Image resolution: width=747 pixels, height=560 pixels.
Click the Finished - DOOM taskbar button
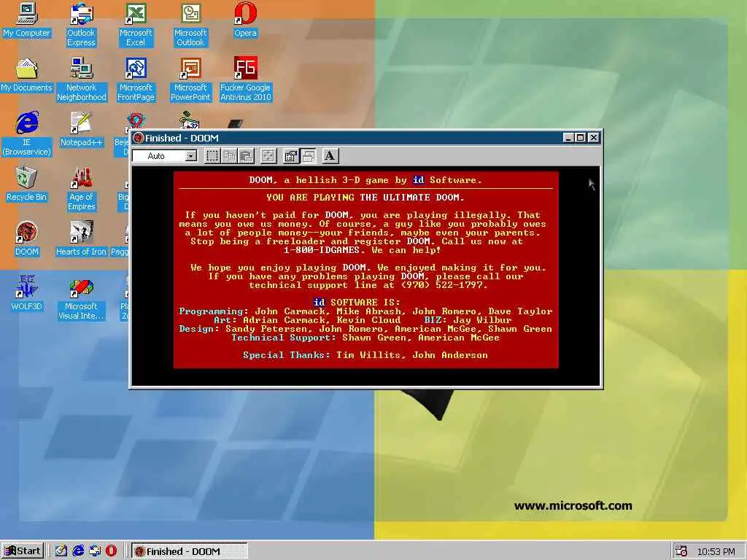[190, 551]
